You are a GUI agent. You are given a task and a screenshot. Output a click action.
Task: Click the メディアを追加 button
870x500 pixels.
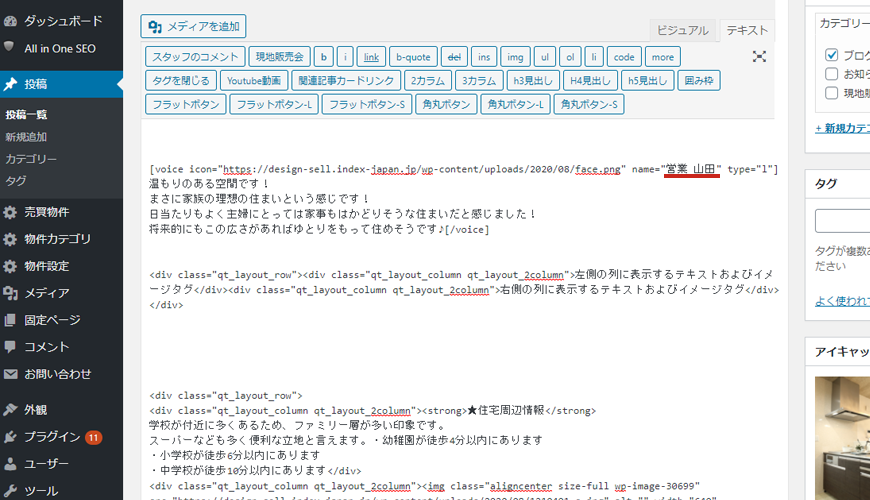tap(193, 26)
